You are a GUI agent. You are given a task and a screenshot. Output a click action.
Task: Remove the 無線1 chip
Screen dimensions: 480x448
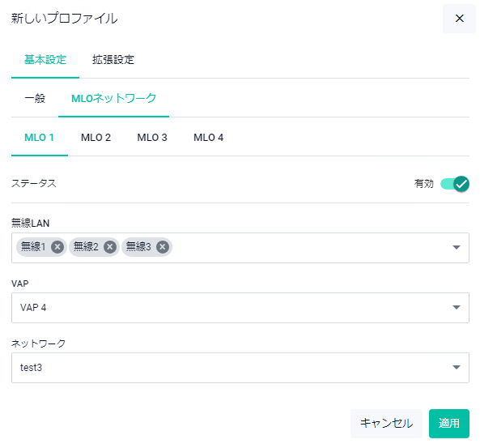pos(57,246)
